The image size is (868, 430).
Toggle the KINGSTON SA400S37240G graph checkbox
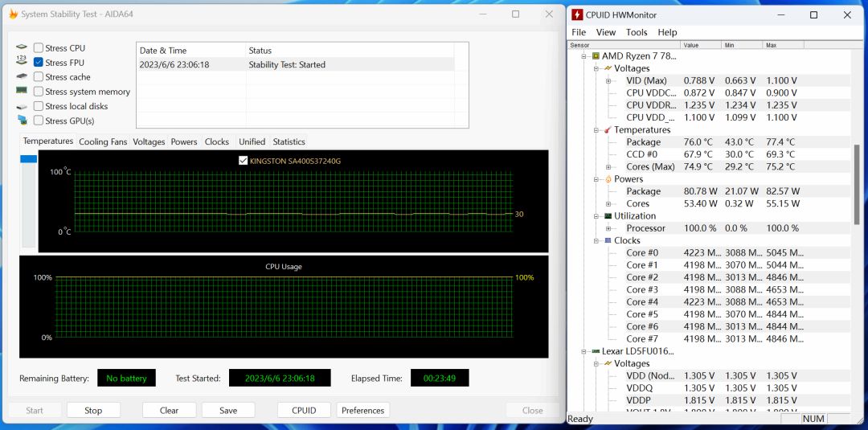click(x=244, y=161)
